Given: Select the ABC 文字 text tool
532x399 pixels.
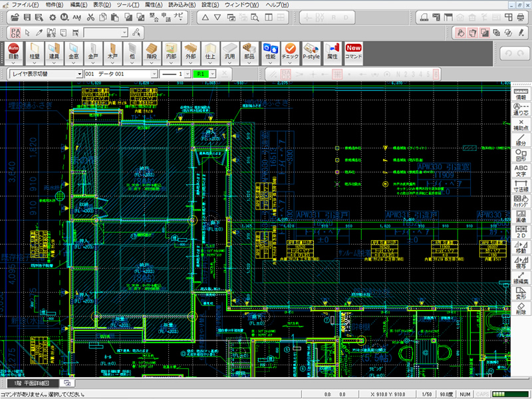Looking at the screenshot, I should point(521,170).
